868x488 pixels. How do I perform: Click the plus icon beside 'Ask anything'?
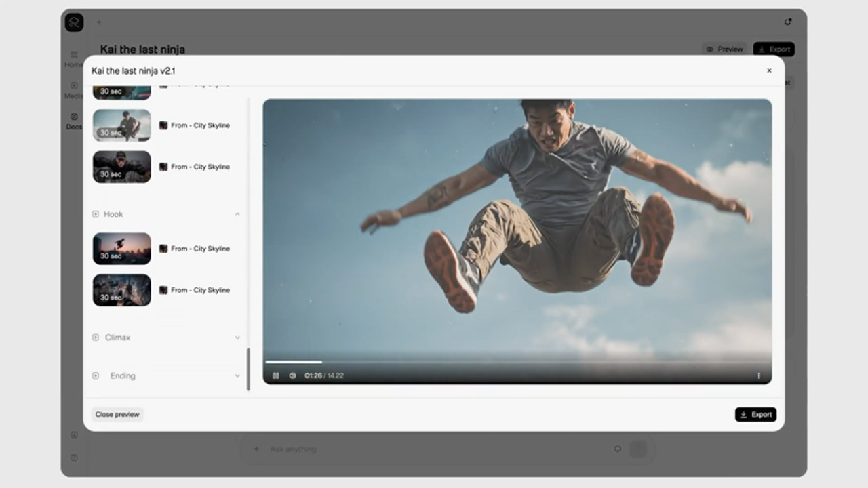point(256,449)
